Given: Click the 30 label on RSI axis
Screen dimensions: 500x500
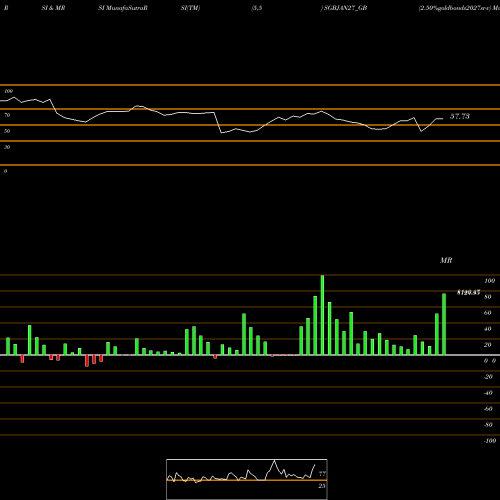Looking at the screenshot, I should (7, 147).
